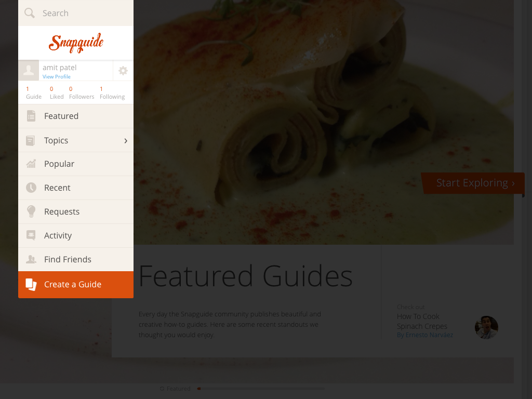532x399 pixels.
Task: Click Ernesto Narváez's round profile photo
Action: coord(486,327)
